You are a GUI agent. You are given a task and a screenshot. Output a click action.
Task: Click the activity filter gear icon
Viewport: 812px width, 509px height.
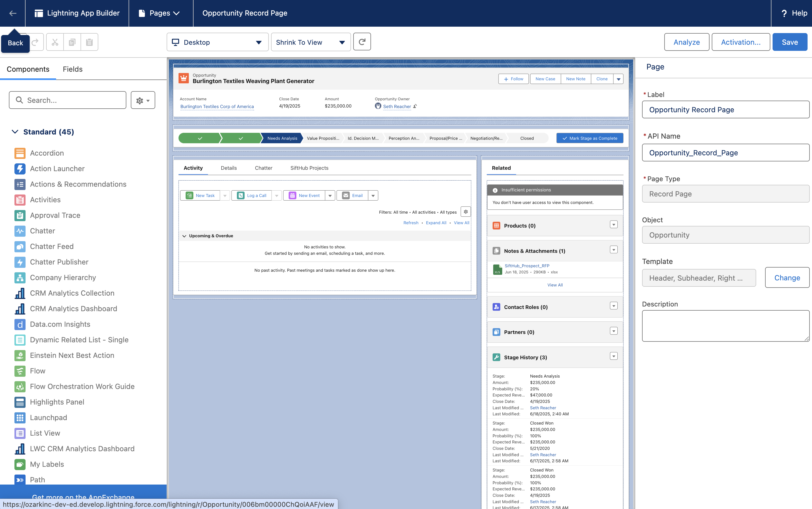465,212
